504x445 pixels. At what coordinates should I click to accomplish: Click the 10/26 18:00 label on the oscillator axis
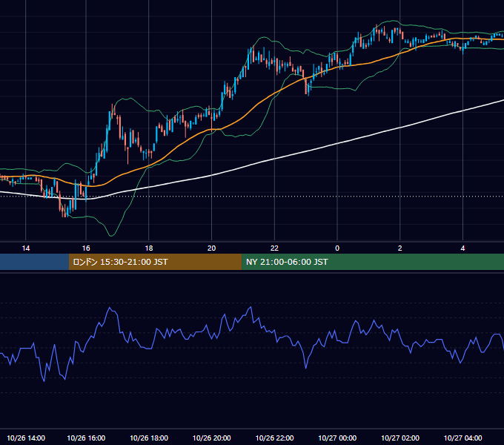149,438
